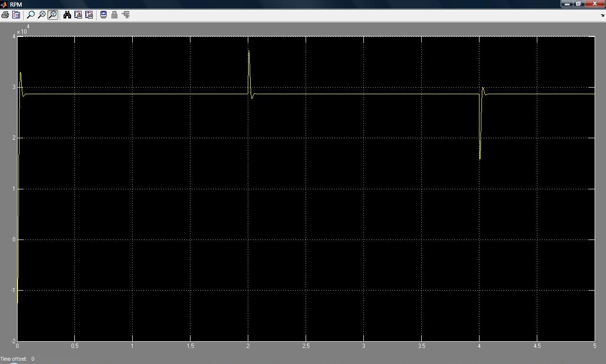
Task: Restore the saved axes settings
Action: (89, 15)
